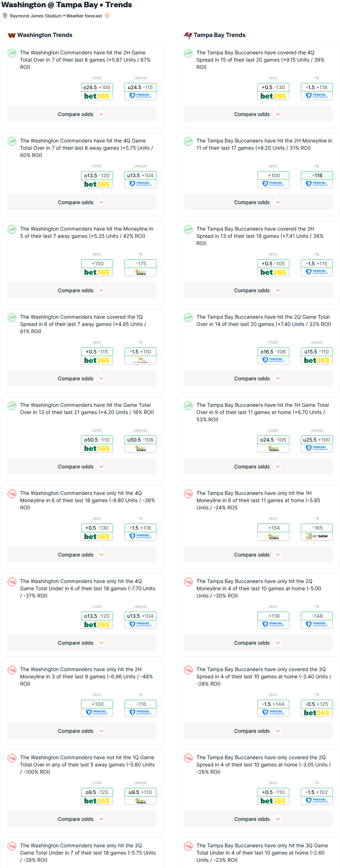Screen dimensions: 340x868
Task: Choose -165 BetMGM Tampa Bay 1H moneyline
Action: pyautogui.click(x=317, y=532)
